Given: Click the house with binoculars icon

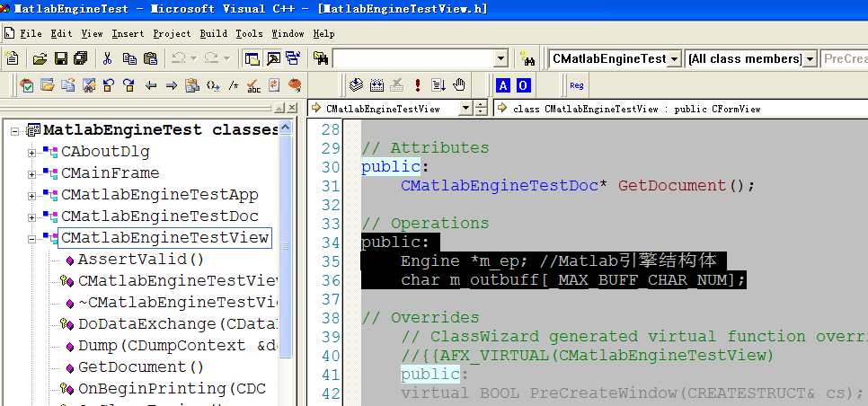Looking at the screenshot, I should [x=89, y=85].
